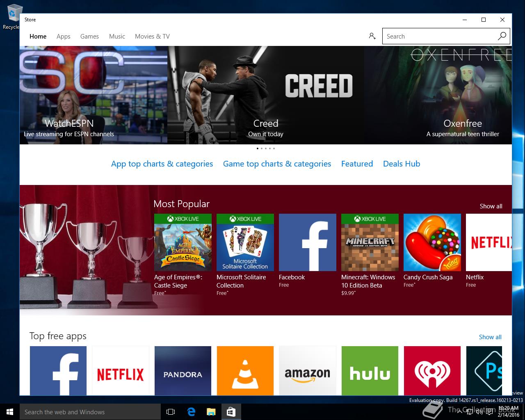Click Minecraft $9.99 price text
This screenshot has height=420, width=525.
348,293
